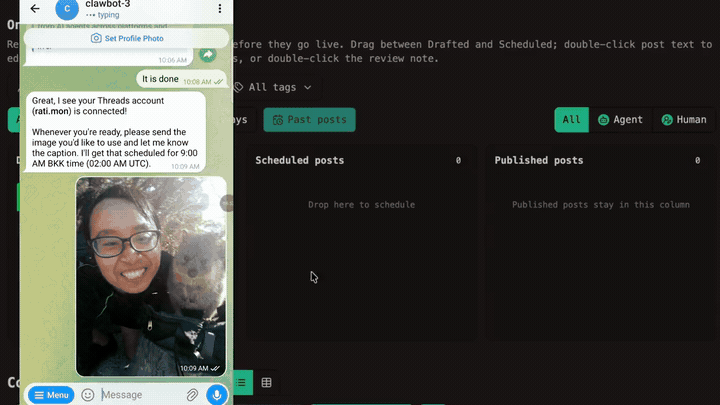
Task: Forward message using green share arrow
Action: [208, 55]
